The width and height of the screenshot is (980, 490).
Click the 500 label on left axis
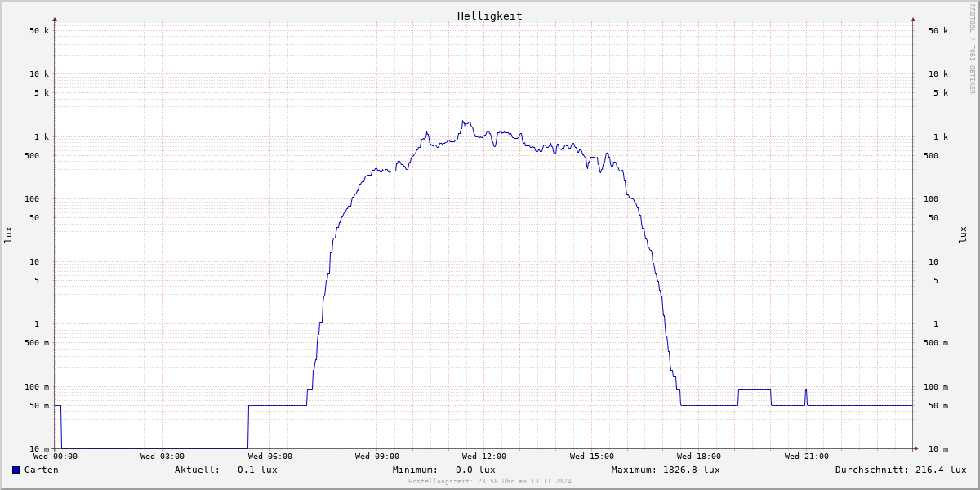(x=32, y=156)
